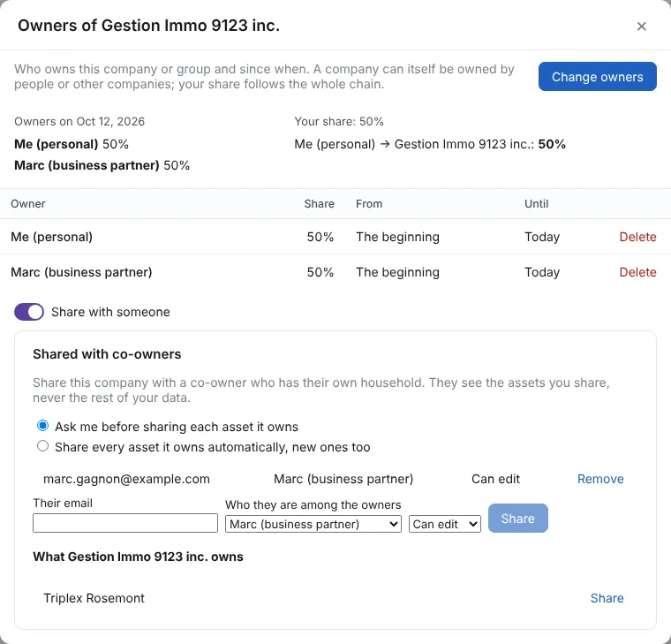The width and height of the screenshot is (671, 644).
Task: Delete the Me (personal) owner row
Action: point(637,237)
